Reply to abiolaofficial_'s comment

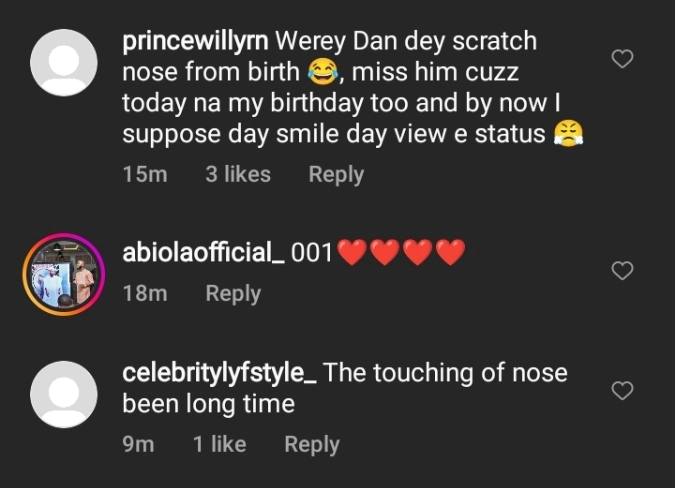[x=233, y=293]
